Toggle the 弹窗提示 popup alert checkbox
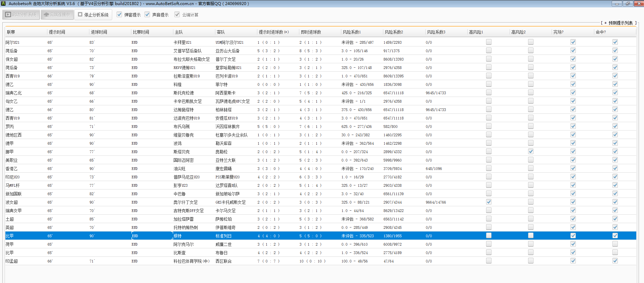644x283 pixels. click(x=119, y=14)
